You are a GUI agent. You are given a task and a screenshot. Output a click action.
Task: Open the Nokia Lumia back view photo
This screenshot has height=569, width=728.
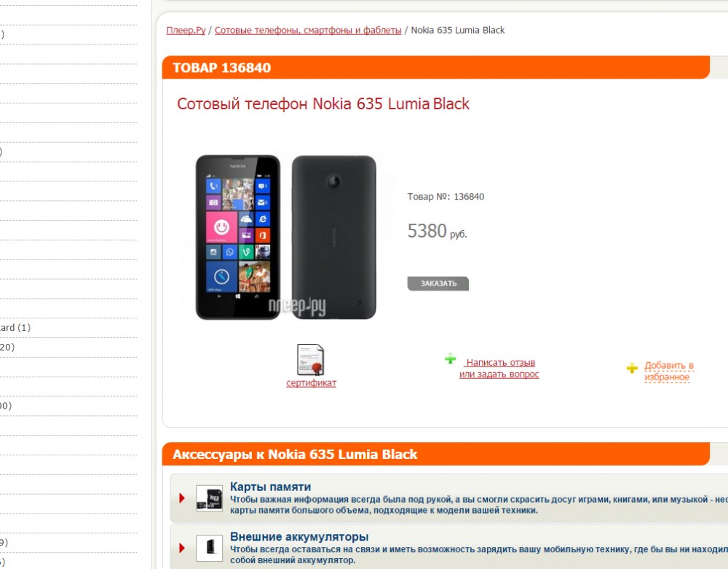coord(334,238)
